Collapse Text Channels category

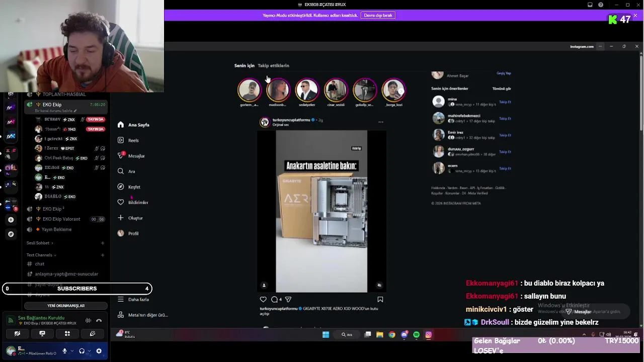pyautogui.click(x=41, y=255)
